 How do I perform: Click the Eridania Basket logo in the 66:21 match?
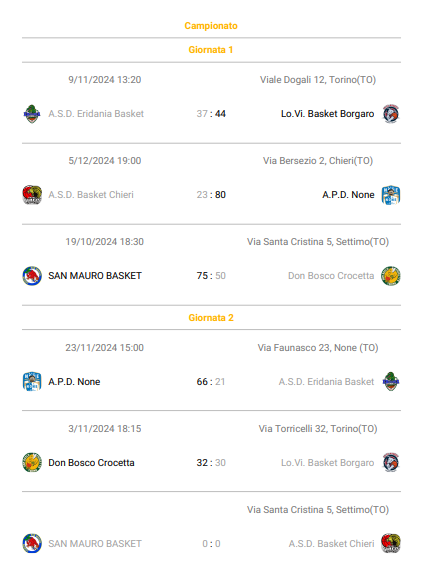(391, 382)
